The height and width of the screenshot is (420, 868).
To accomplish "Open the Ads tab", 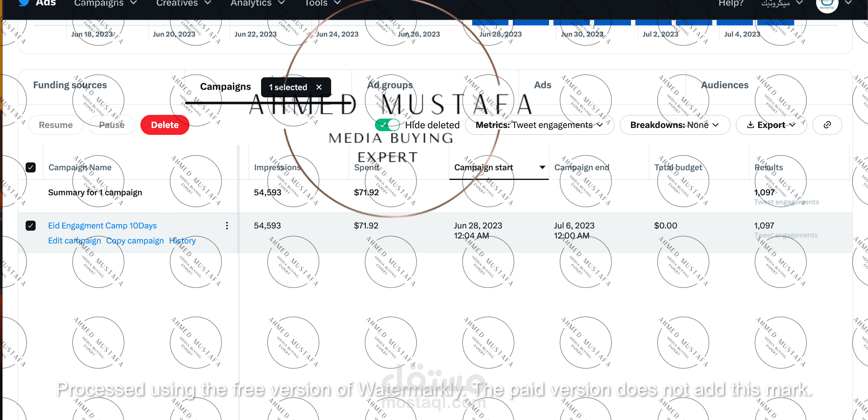I will point(542,85).
